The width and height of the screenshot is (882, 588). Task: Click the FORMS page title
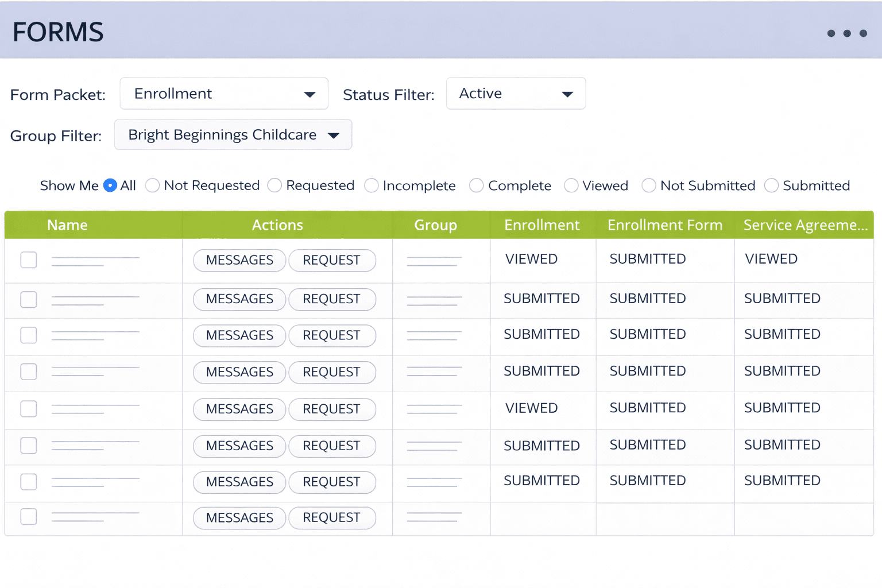pyautogui.click(x=58, y=32)
